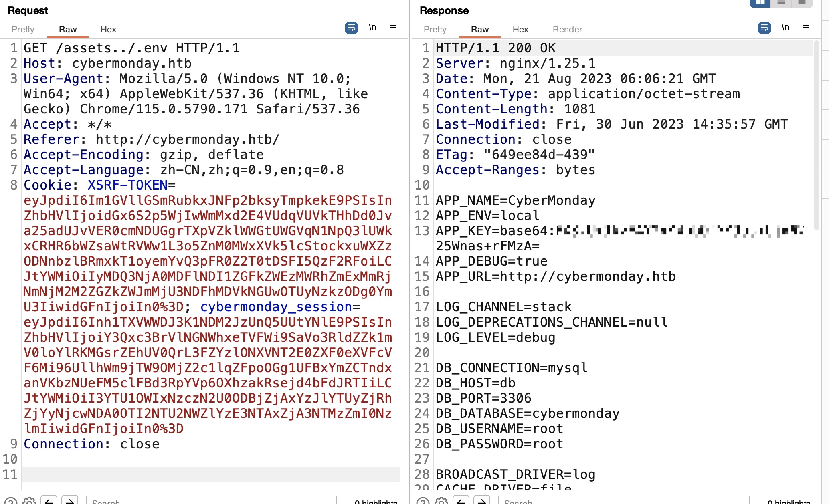Open the Request panel hamburger menu
829x504 pixels.
coord(393,28)
